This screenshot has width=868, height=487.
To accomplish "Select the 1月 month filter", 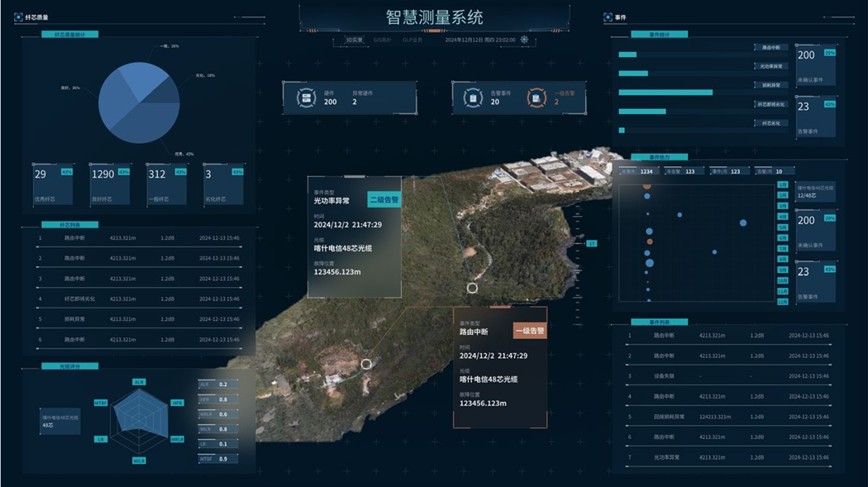I will (782, 184).
